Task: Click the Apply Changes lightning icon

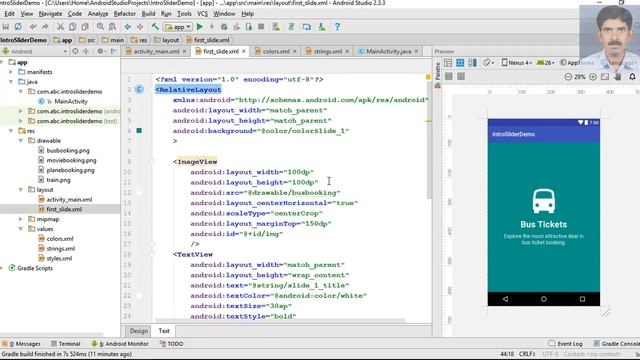Action: click(x=212, y=27)
